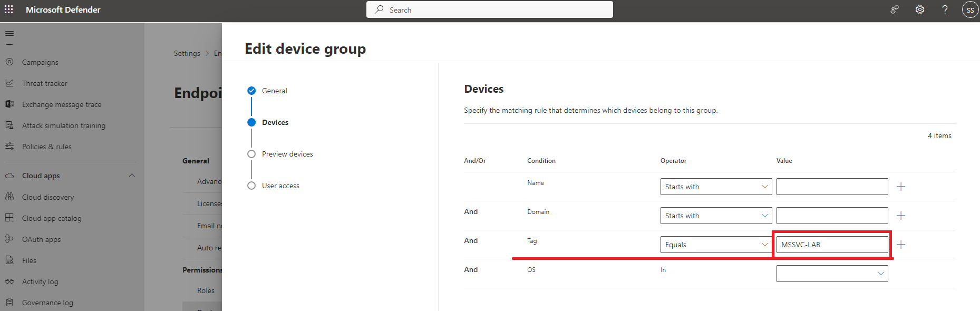
Task: Open the Name operator Starts with dropdown
Action: point(716,187)
